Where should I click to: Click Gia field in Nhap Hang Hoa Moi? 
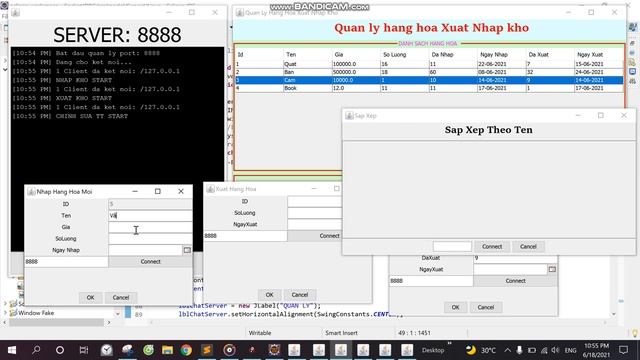pos(150,227)
